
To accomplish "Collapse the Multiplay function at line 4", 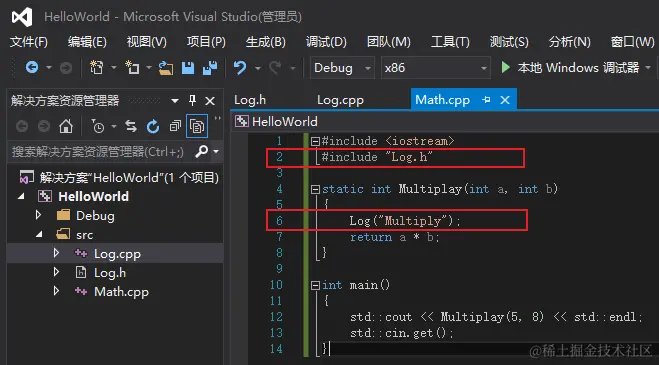I will (x=315, y=190).
